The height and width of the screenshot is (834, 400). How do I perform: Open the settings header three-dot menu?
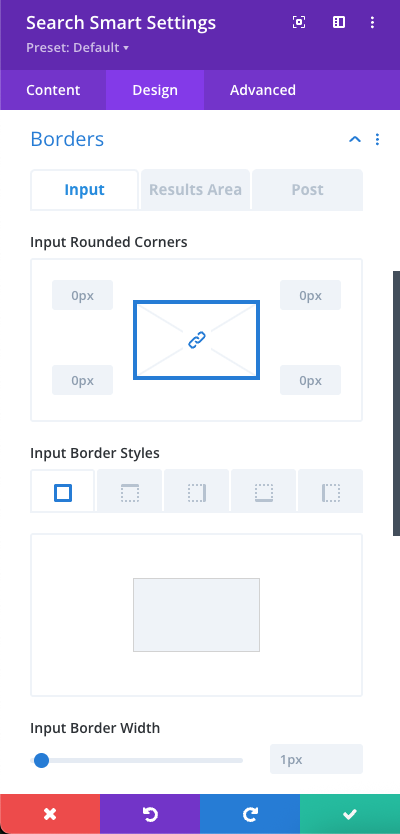[x=372, y=22]
